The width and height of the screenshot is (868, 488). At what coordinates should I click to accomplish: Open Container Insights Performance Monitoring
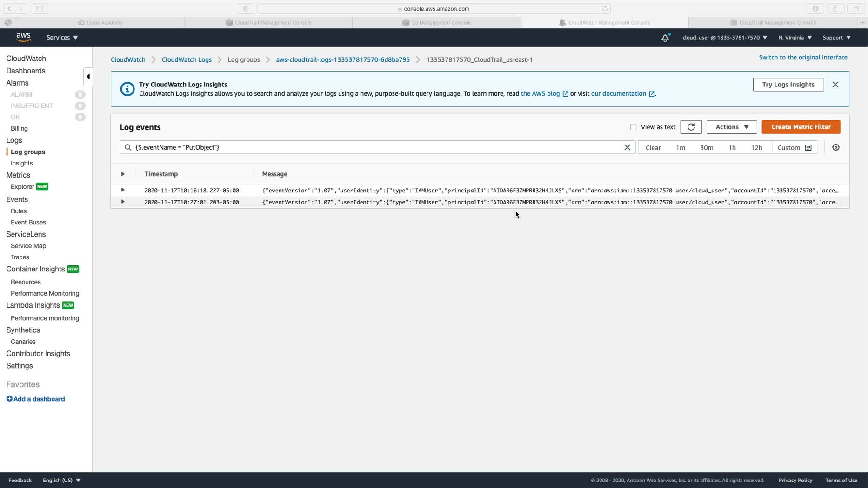[45, 293]
